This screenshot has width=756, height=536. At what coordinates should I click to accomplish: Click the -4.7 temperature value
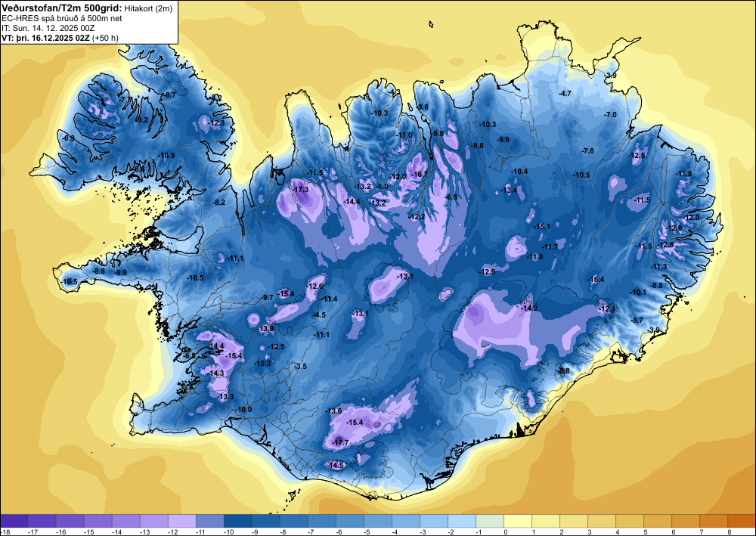point(564,94)
